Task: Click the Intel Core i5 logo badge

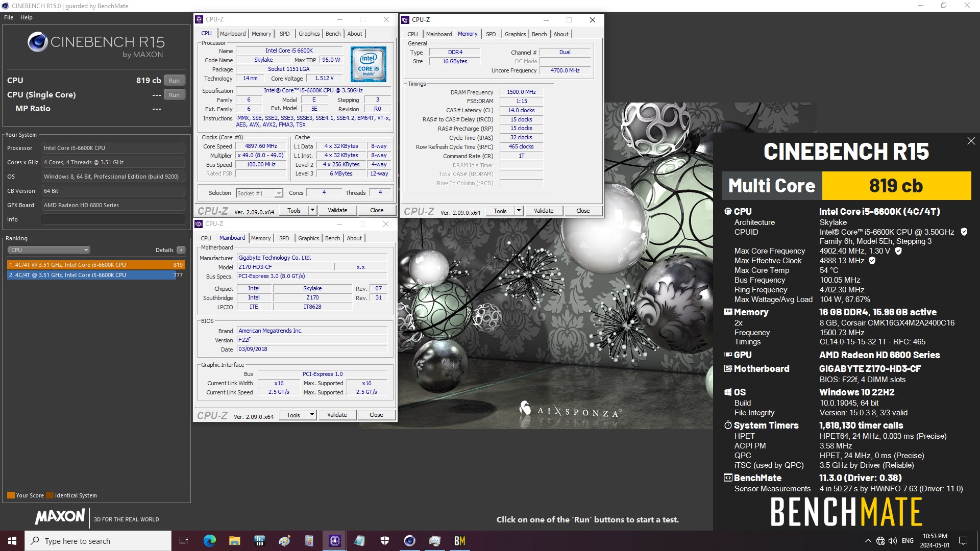Action: [369, 64]
